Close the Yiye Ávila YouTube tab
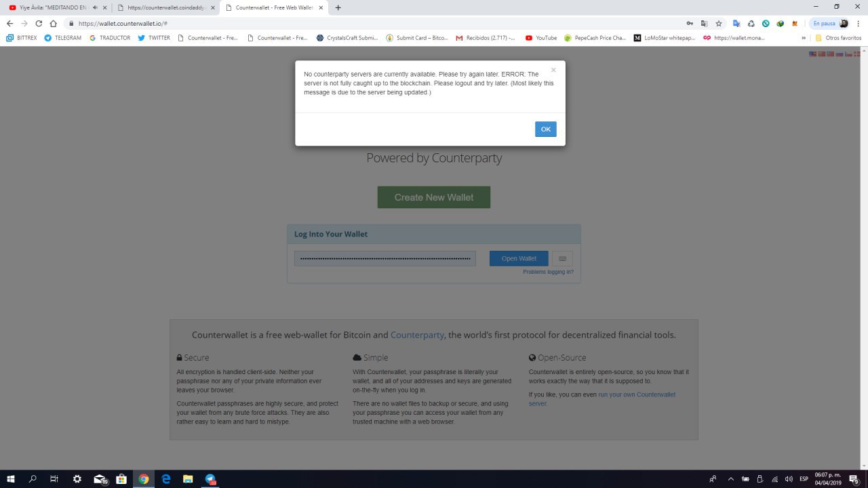This screenshot has height=488, width=868. pyautogui.click(x=104, y=7)
